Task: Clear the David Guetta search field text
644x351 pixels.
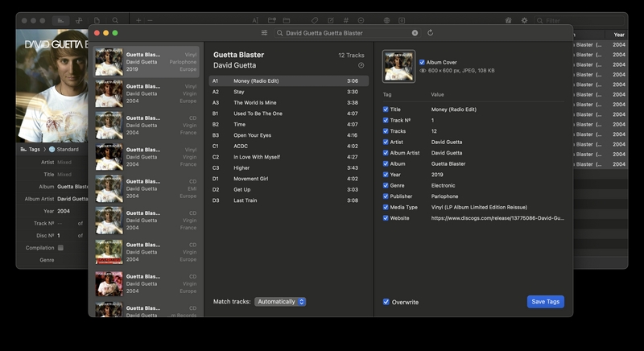Action: [x=415, y=33]
